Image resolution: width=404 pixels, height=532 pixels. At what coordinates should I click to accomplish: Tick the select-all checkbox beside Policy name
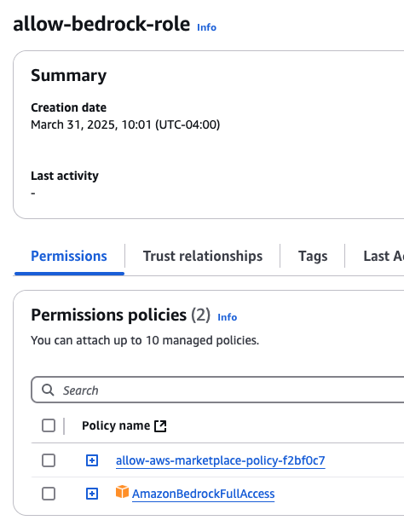tap(49, 425)
